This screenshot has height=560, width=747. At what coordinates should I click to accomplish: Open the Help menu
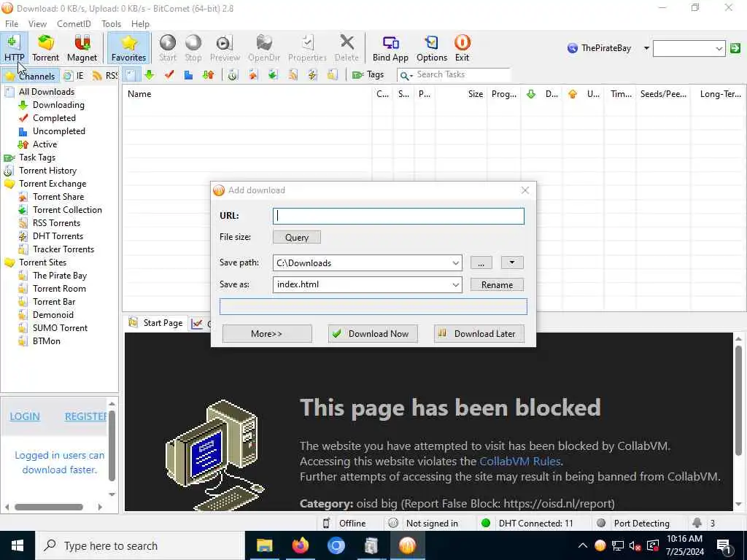(140, 24)
